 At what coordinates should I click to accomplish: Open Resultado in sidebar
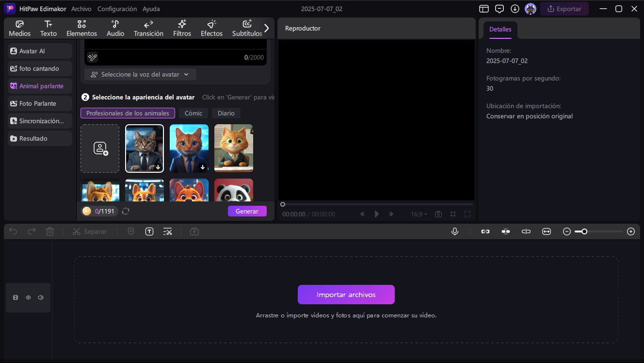(x=40, y=138)
